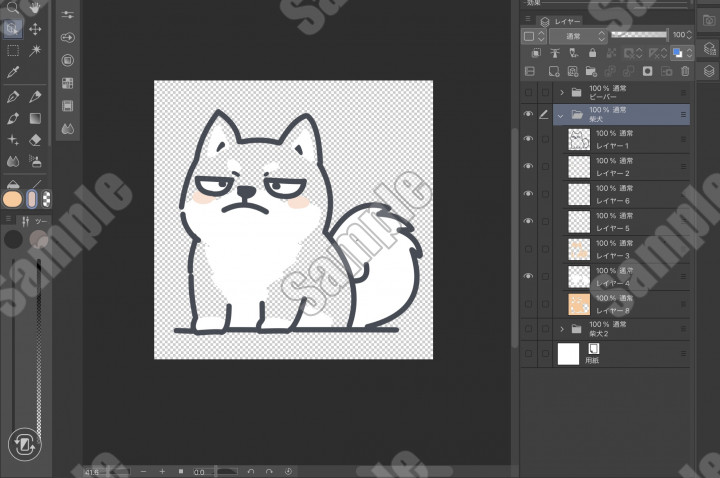Show the hidden レイヤー 3 layer
Screen dimensions: 720x478
click(x=529, y=249)
